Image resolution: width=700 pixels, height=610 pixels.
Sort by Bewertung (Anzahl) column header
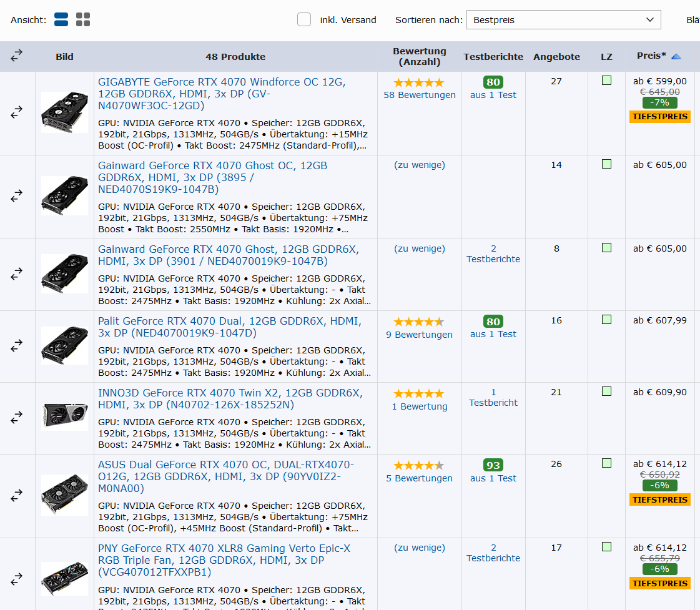[x=419, y=57]
